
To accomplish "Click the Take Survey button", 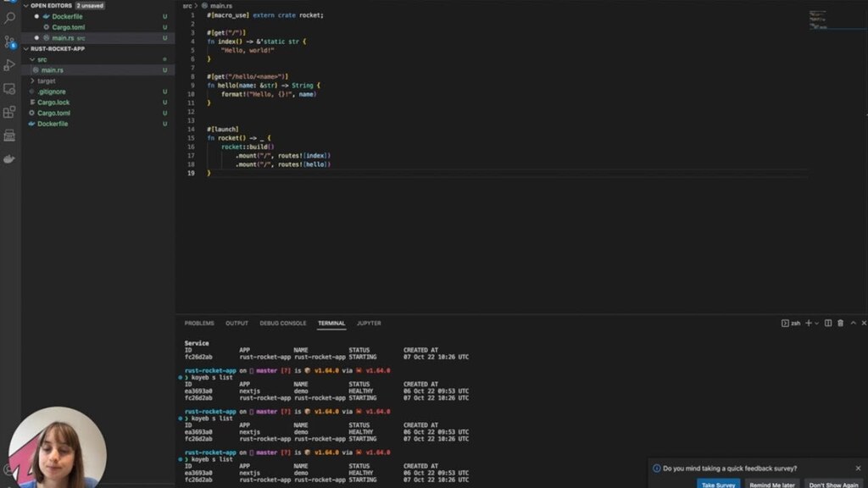I will click(x=718, y=484).
